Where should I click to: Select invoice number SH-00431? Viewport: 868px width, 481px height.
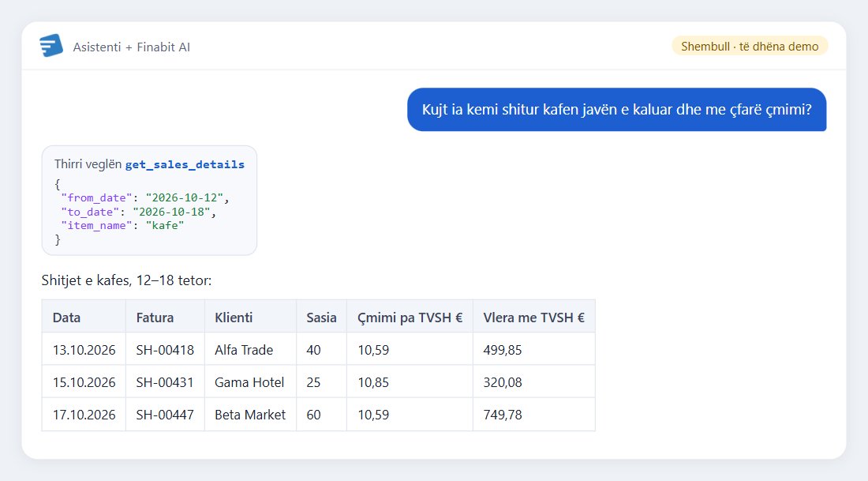[166, 382]
